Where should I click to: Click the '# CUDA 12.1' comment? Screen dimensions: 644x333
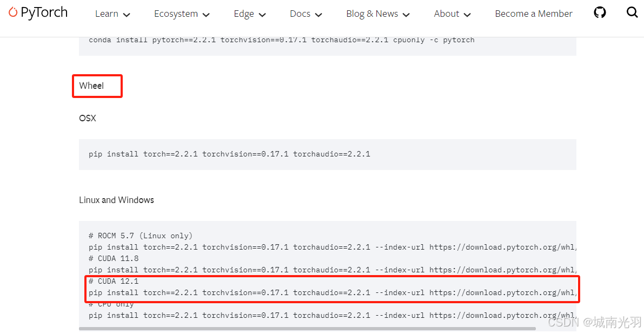[x=114, y=281]
